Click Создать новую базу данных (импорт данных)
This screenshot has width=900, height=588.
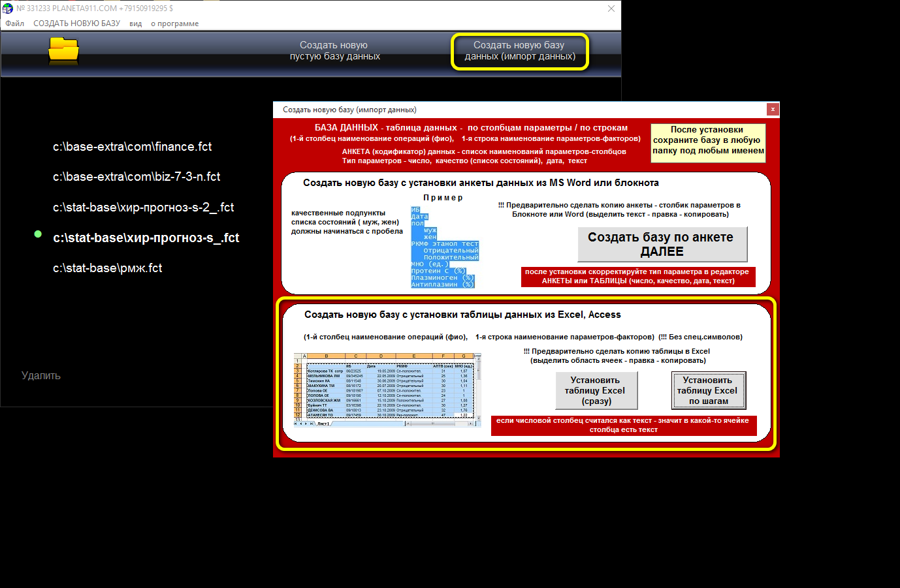pos(520,51)
